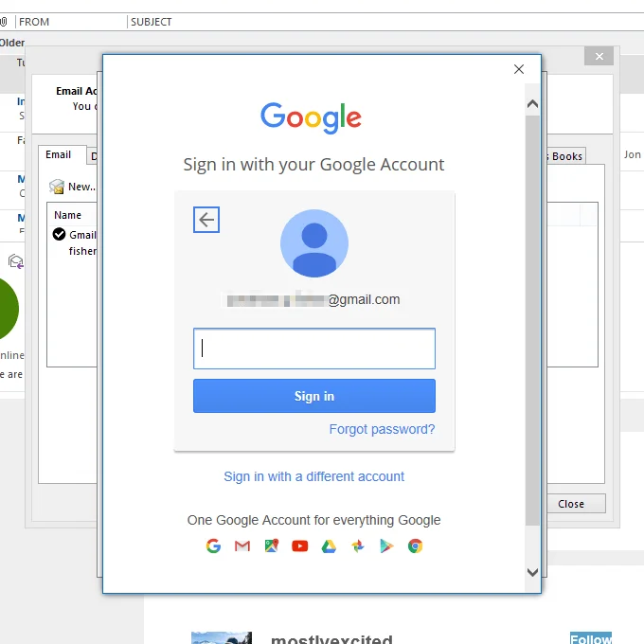
Task: Click the YouTube icon
Action: click(x=300, y=546)
